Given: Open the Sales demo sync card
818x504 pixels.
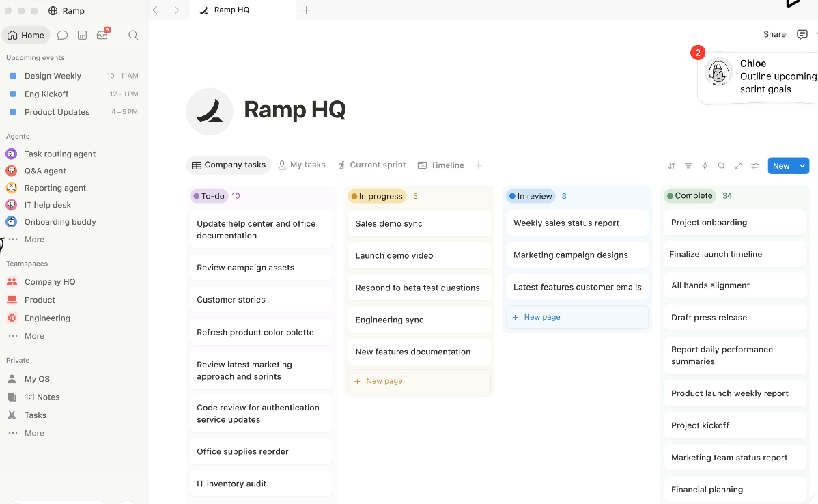Looking at the screenshot, I should pos(419,224).
